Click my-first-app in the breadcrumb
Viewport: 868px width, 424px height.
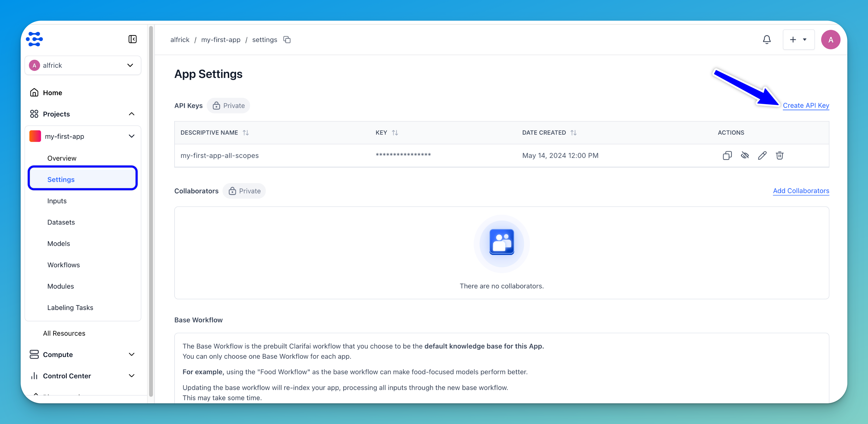tap(221, 40)
